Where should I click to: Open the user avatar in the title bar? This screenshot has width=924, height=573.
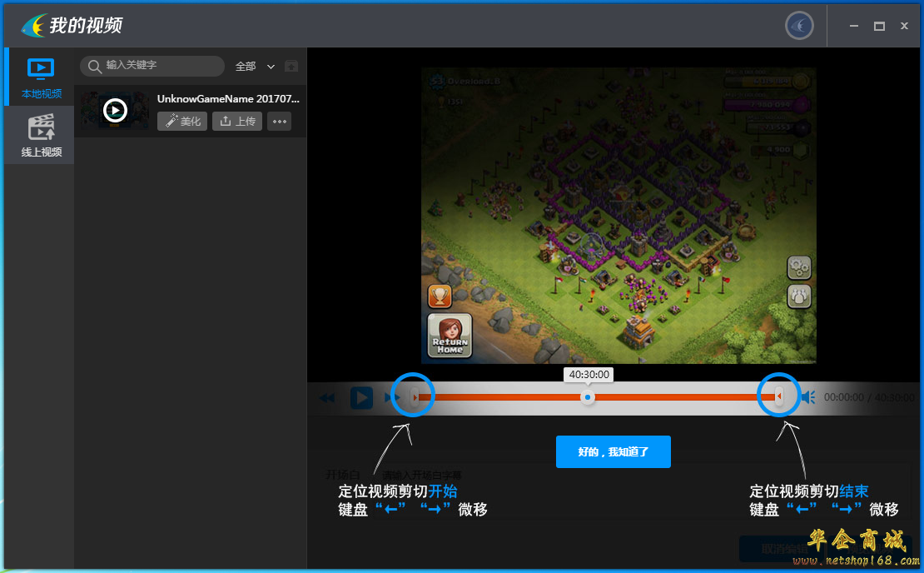(x=799, y=26)
